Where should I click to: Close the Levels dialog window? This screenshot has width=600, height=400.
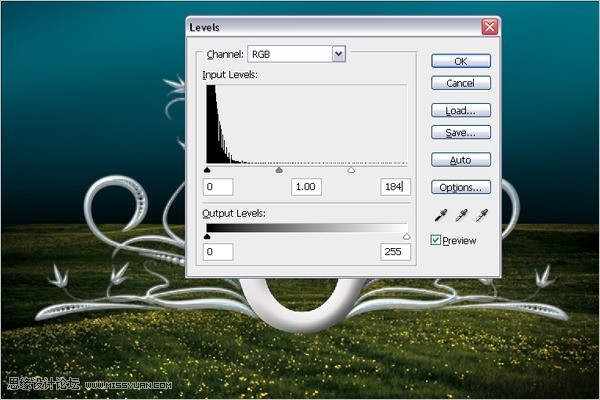[x=489, y=27]
